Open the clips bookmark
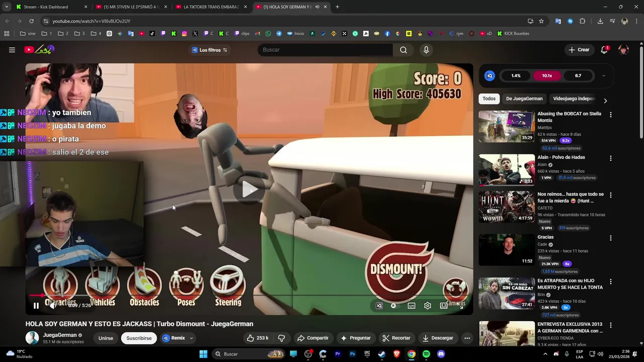The height and width of the screenshot is (362, 644). coord(242,34)
